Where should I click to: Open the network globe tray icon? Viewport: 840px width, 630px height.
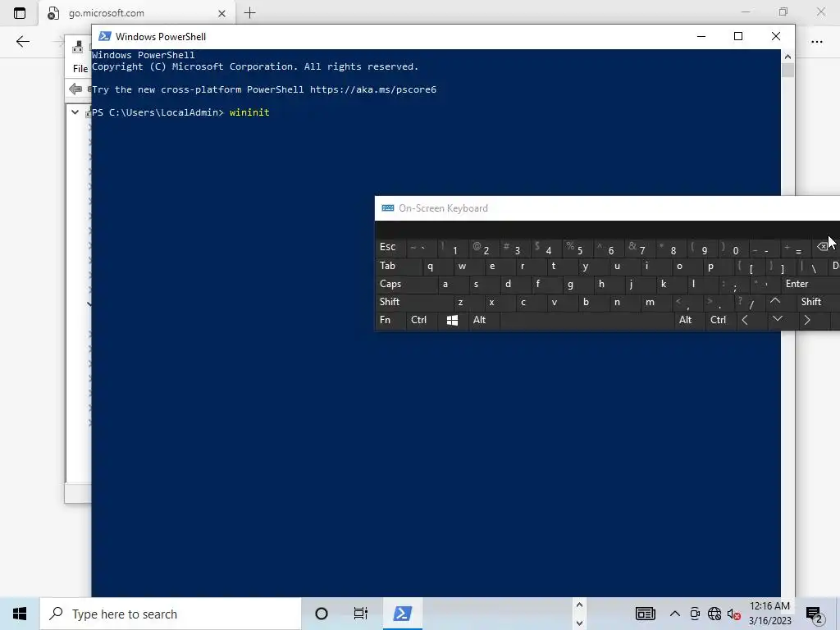coord(714,614)
